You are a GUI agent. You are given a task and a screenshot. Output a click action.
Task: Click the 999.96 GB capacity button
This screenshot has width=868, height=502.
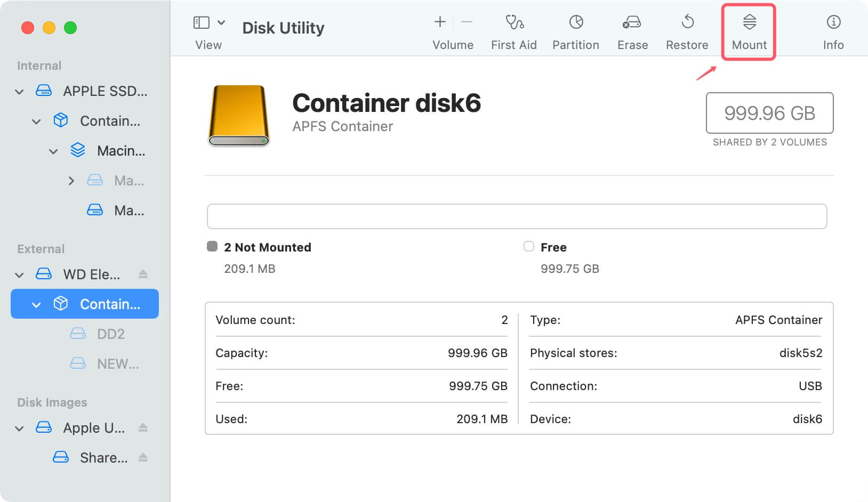pyautogui.click(x=769, y=113)
